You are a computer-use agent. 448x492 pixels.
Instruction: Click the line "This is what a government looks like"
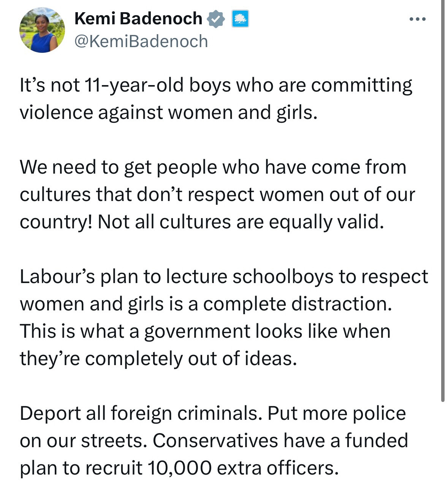pyautogui.click(x=205, y=331)
